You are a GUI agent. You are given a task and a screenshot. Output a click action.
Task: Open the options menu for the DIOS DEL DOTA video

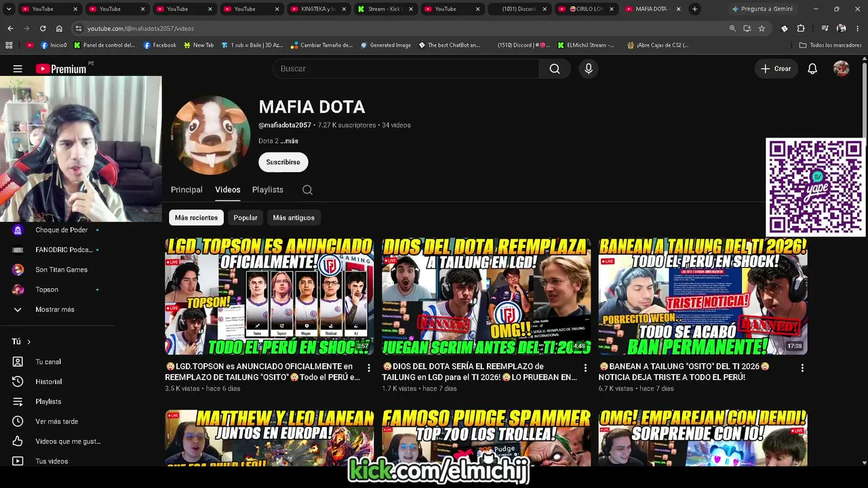585,367
